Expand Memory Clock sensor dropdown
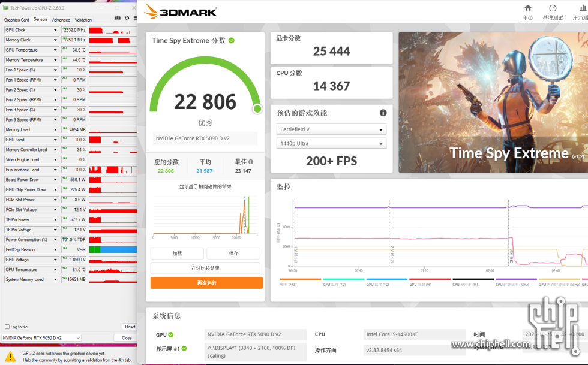The height and width of the screenshot is (365, 588). pyautogui.click(x=55, y=40)
